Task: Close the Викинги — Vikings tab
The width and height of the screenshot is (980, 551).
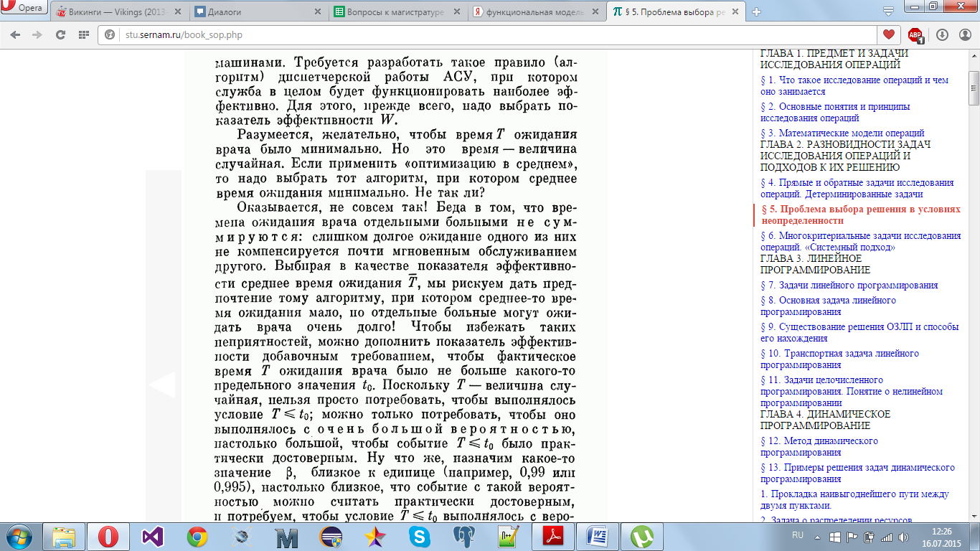Action: [179, 12]
